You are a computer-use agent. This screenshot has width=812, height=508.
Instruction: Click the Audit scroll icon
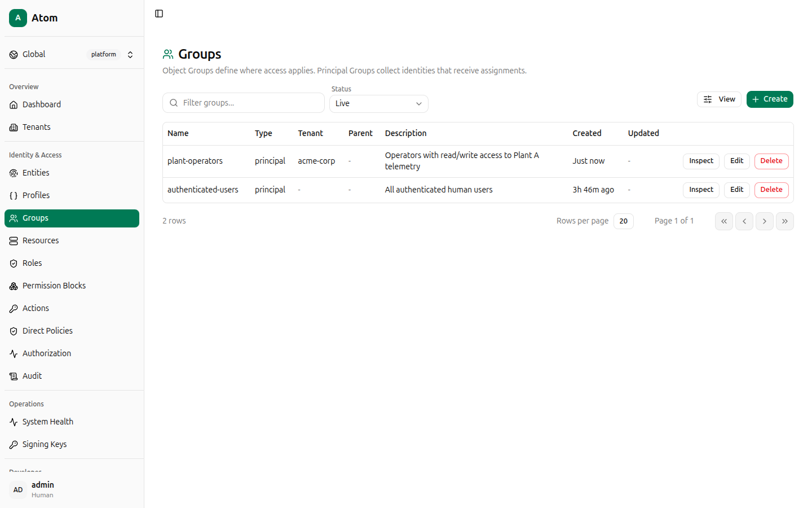pos(14,376)
